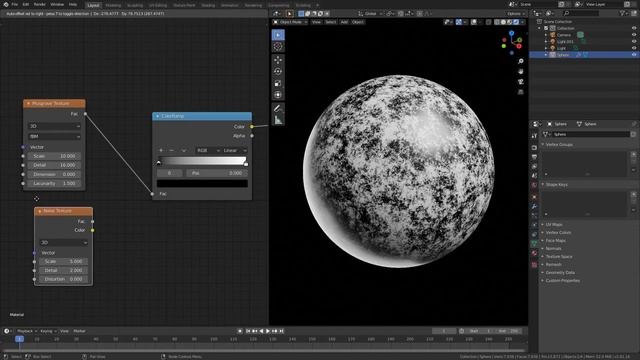Expand the UV Maps panel
The image size is (640, 360).
click(554, 224)
